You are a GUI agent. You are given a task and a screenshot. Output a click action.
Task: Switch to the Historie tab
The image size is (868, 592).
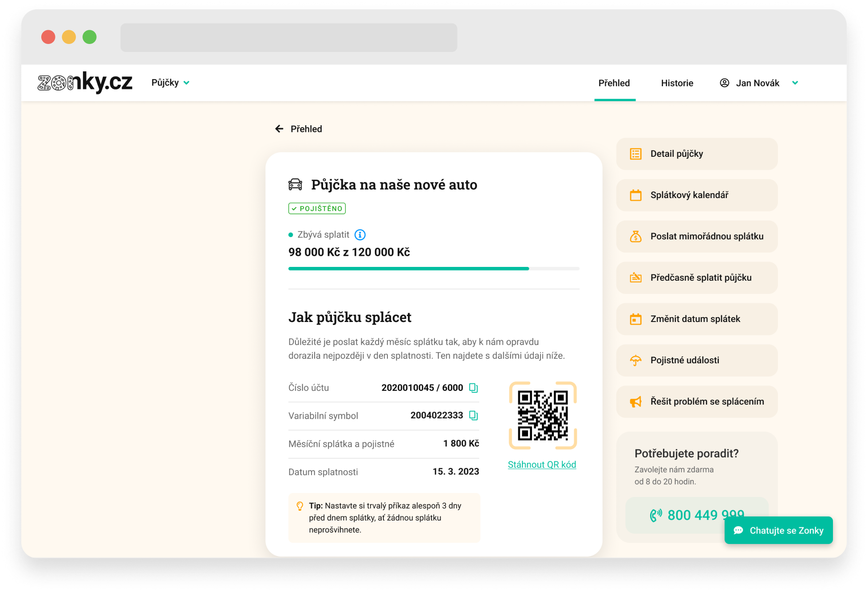(677, 83)
